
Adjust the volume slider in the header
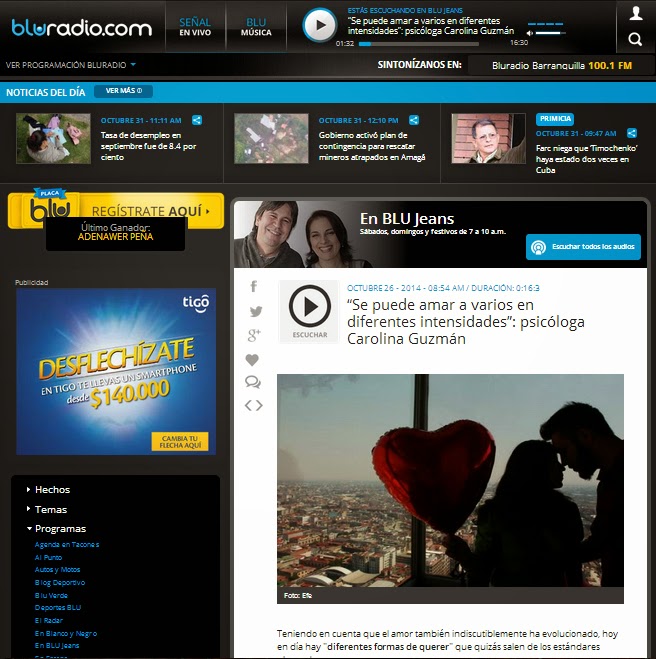[551, 33]
